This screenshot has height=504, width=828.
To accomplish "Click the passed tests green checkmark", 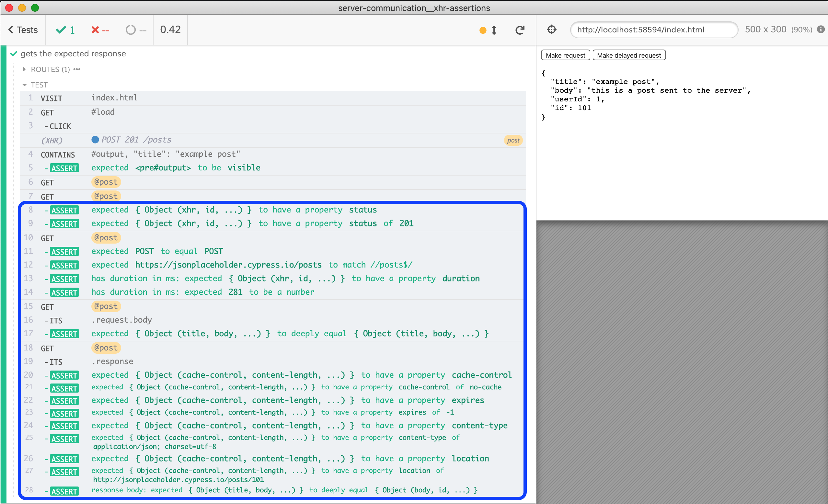I will pyautogui.click(x=61, y=30).
